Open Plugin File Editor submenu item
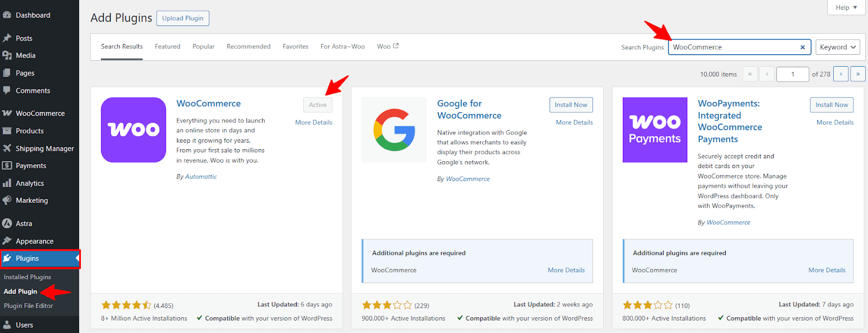Viewport: 868px width, 333px height. pyautogui.click(x=28, y=306)
